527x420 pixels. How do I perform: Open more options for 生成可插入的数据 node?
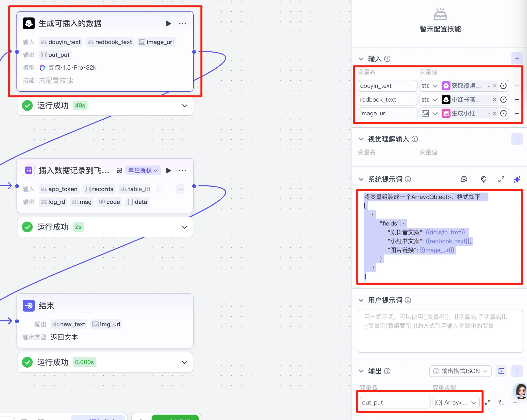(182, 24)
